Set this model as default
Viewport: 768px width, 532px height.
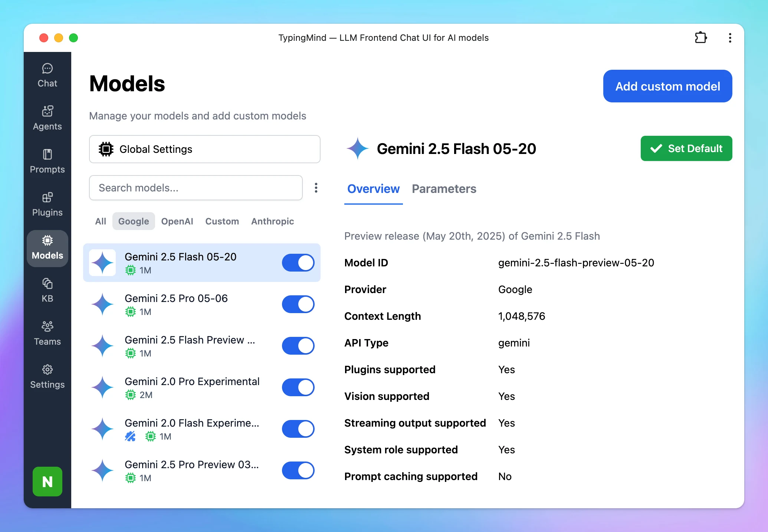686,148
